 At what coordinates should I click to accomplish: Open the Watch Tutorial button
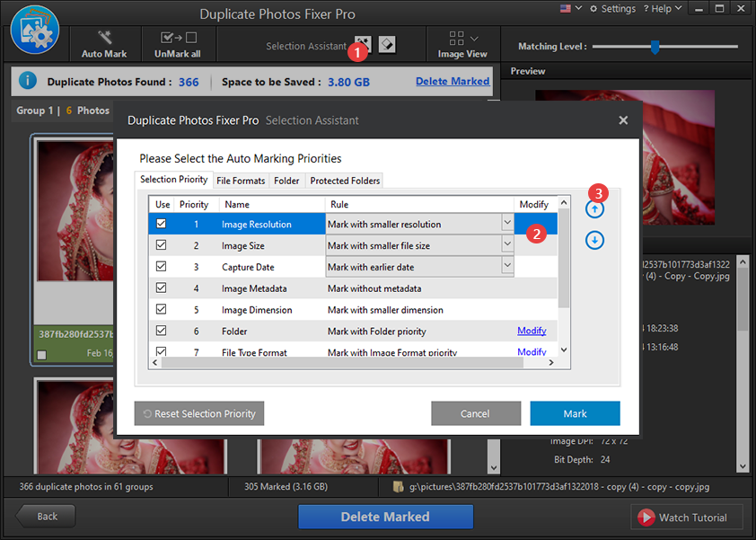click(686, 518)
